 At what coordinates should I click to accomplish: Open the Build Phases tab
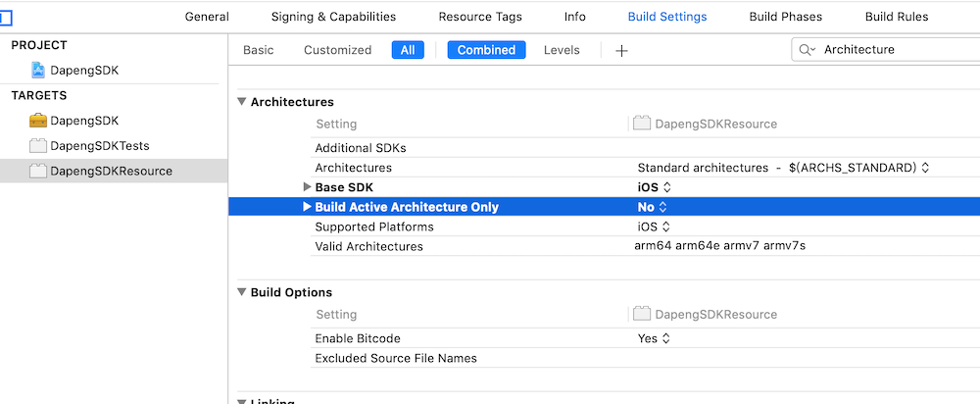tap(785, 17)
